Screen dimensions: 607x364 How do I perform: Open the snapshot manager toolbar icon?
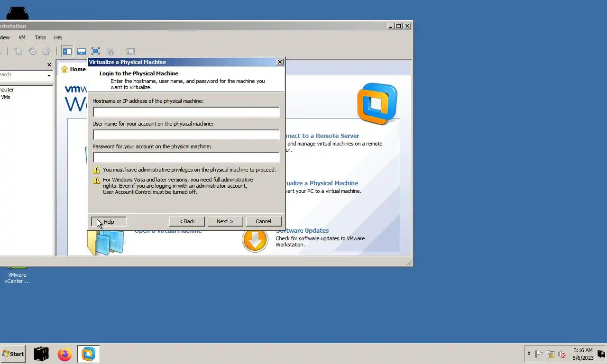pos(46,51)
